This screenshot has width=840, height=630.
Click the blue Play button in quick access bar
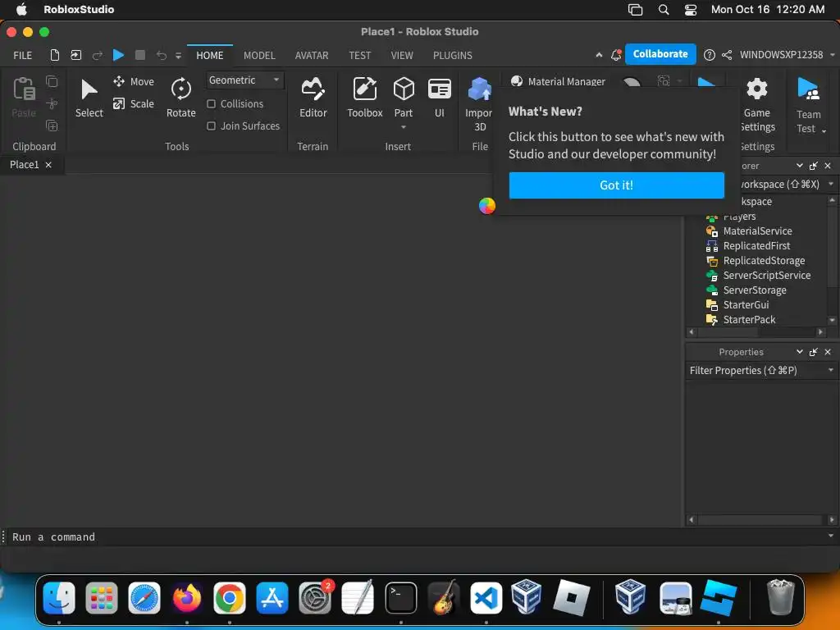coord(118,55)
